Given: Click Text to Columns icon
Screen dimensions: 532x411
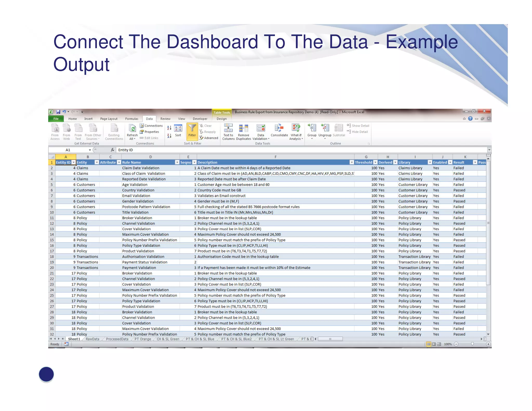Looking at the screenshot, I should click(228, 132).
